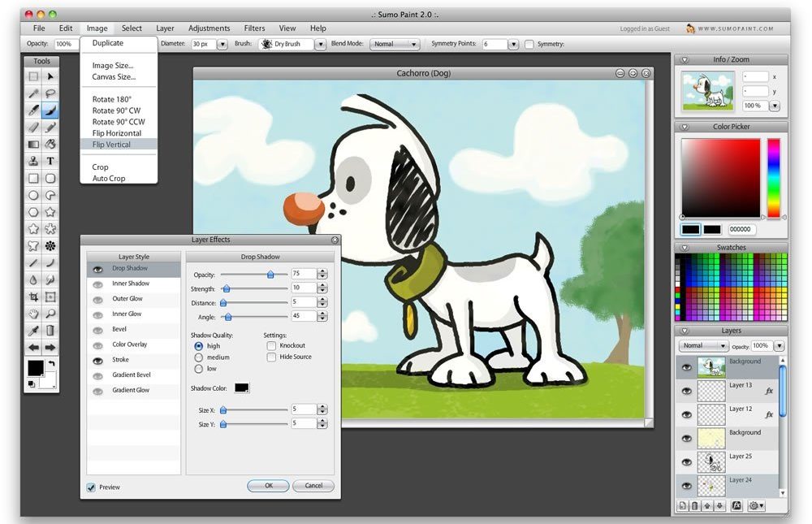Image resolution: width=812 pixels, height=524 pixels.
Task: Select the Pie shape tool
Action: pos(50,196)
